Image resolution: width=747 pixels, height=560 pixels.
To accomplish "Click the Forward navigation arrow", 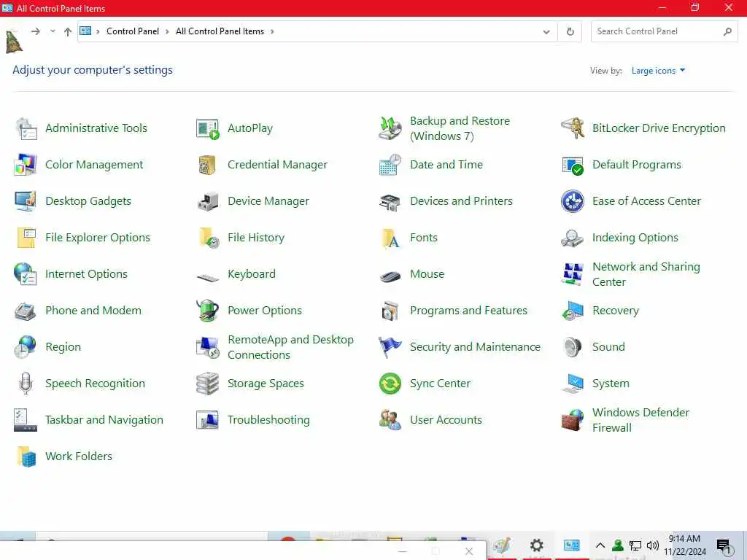I will [x=36, y=31].
